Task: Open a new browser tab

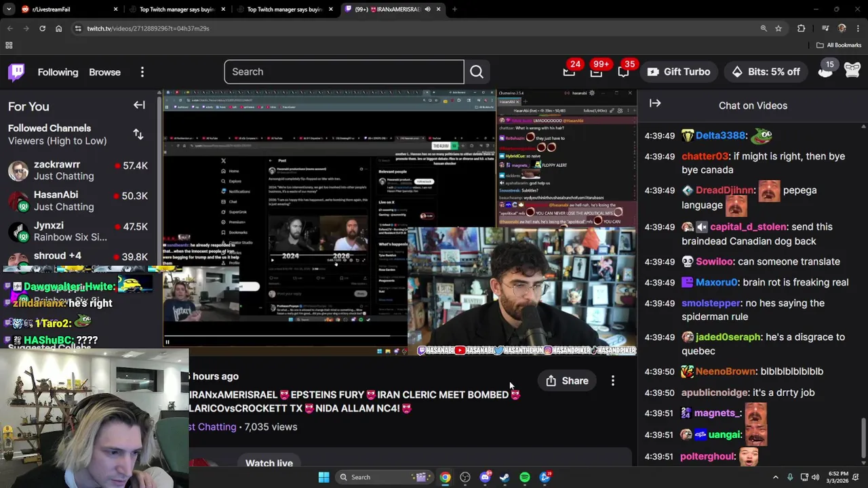Action: 454,9
